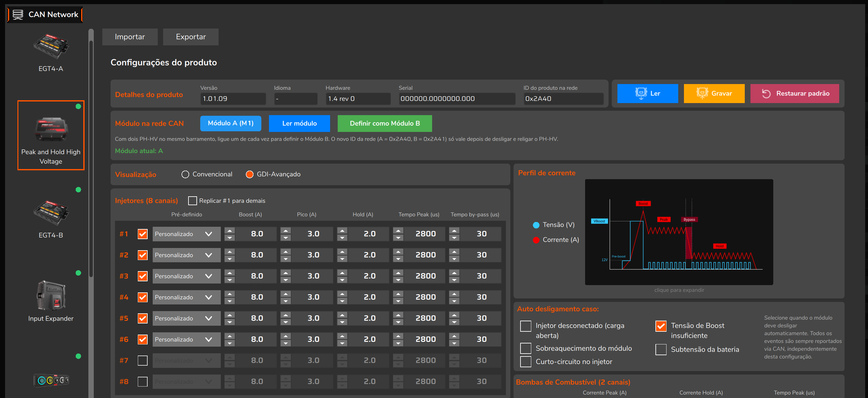
Task: Click the CAN Network header icon
Action: (x=18, y=15)
